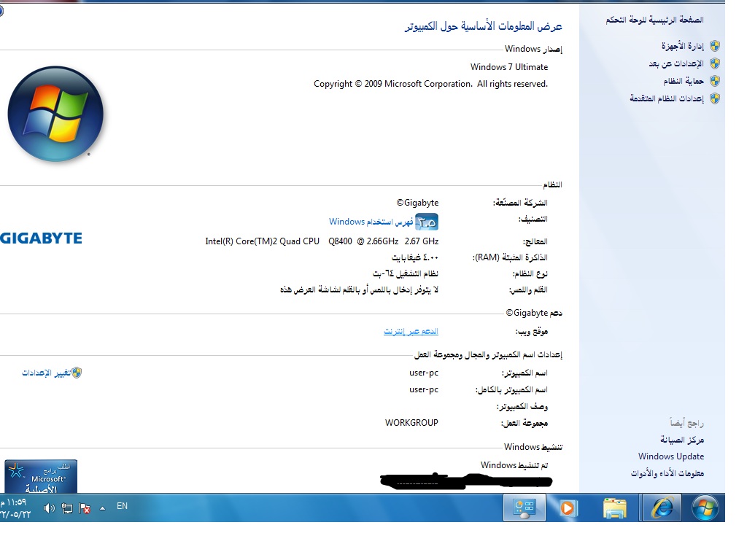Follow the online support link 'الدعم عبر إنترنت'
Screen dimensions: 747x560
click(x=411, y=332)
